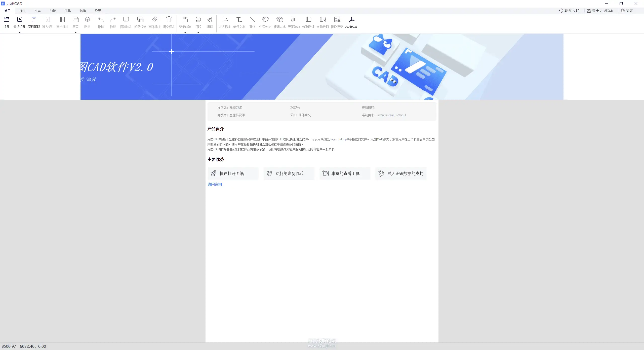The image size is (644, 350).
Task: Open the 设置 menu
Action: [98, 11]
